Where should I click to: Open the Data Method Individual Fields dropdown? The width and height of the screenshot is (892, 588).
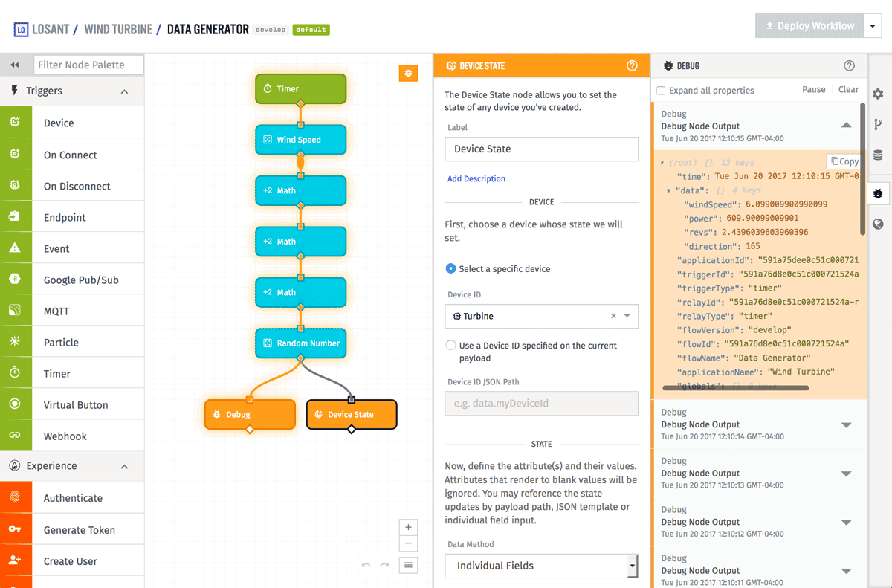pos(541,566)
